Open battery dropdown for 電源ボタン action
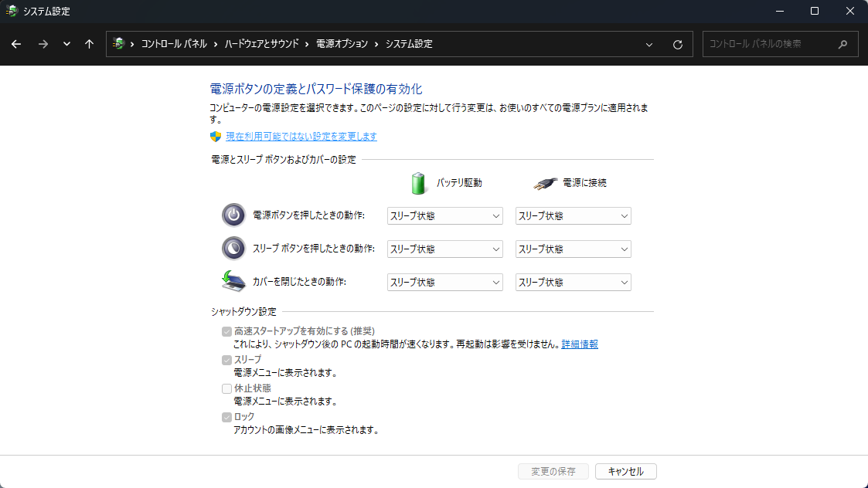This screenshot has height=488, width=868. (x=444, y=216)
